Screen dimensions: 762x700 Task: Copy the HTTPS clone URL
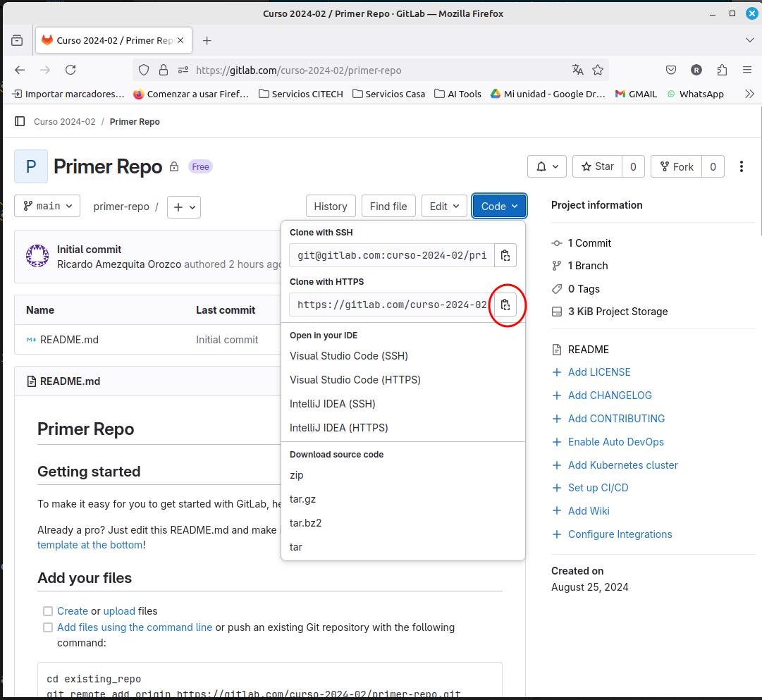[x=505, y=305]
